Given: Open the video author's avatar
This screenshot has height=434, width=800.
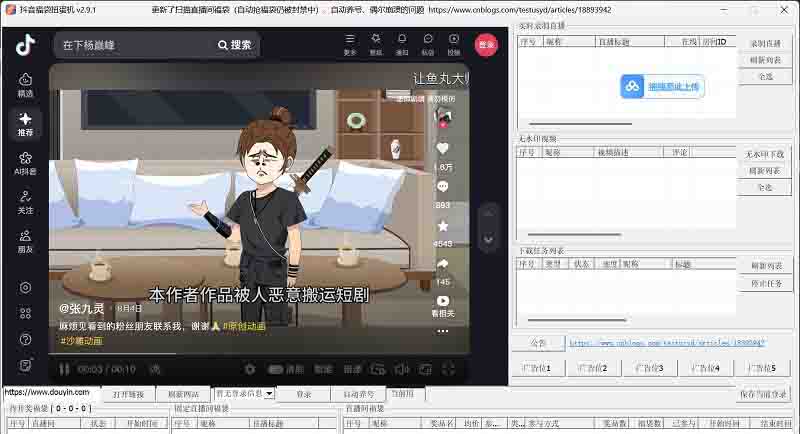Looking at the screenshot, I should [442, 118].
